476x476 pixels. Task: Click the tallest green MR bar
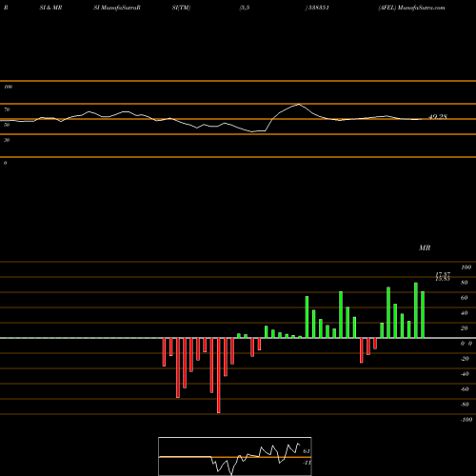tap(416, 310)
